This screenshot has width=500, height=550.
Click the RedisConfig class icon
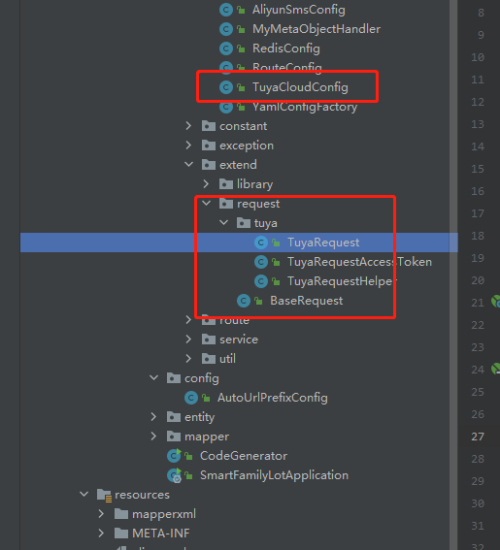(x=226, y=48)
